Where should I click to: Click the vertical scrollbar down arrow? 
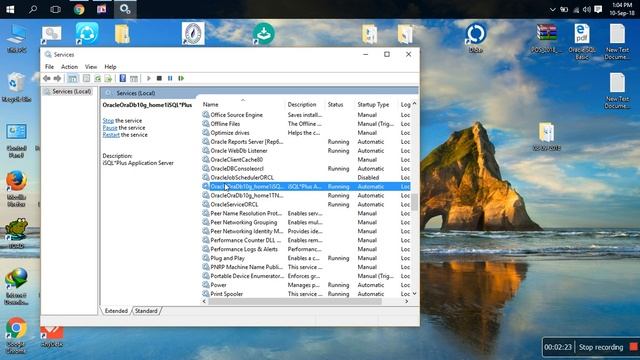point(414,293)
